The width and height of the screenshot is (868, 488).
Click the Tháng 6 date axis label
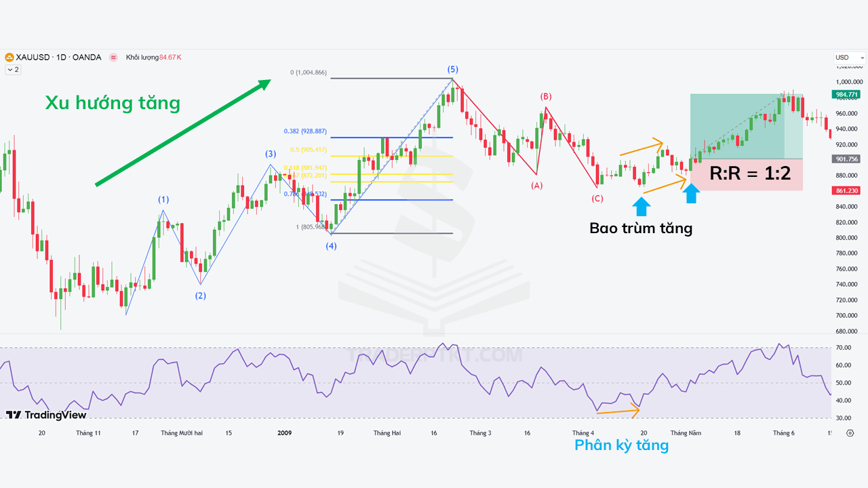(x=784, y=433)
